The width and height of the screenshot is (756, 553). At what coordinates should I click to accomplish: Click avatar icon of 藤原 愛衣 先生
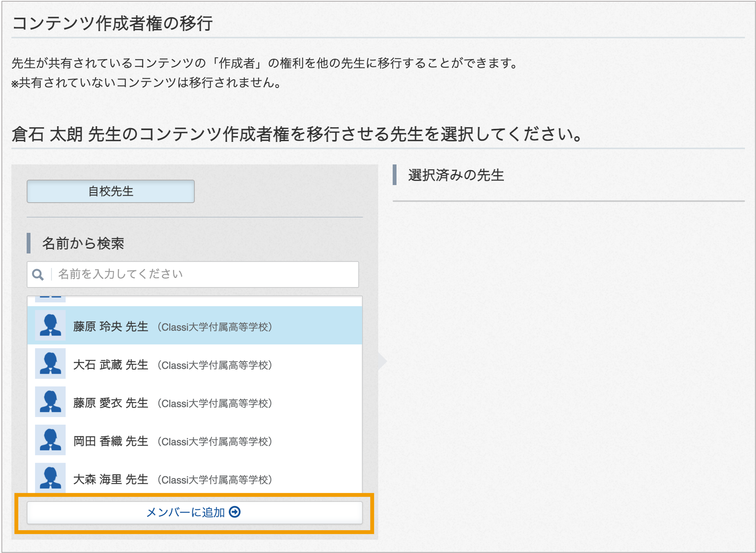point(50,402)
